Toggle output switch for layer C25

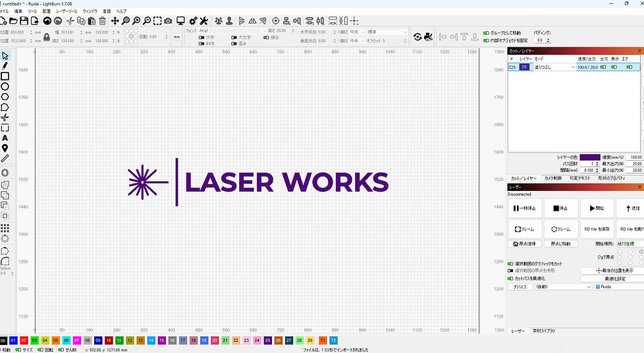pos(603,67)
